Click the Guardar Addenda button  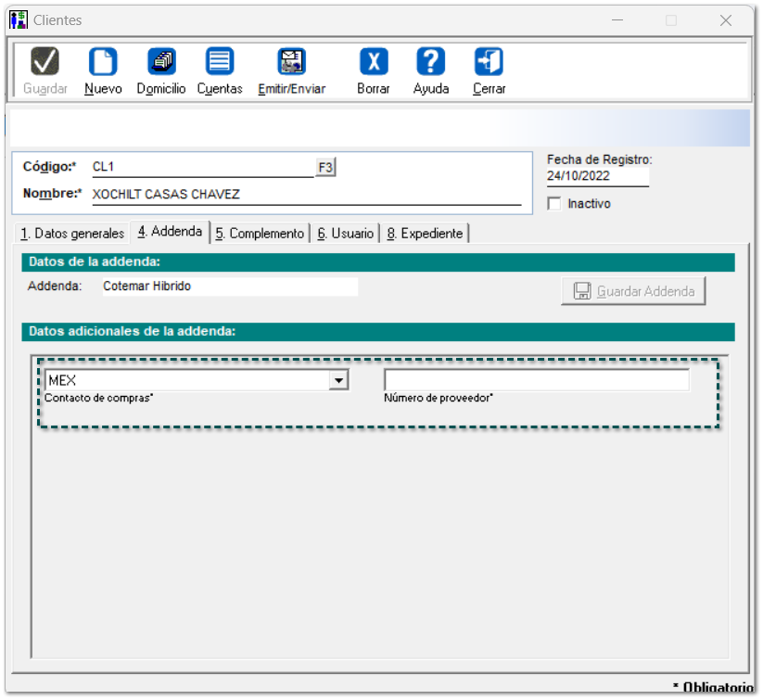pyautogui.click(x=634, y=291)
